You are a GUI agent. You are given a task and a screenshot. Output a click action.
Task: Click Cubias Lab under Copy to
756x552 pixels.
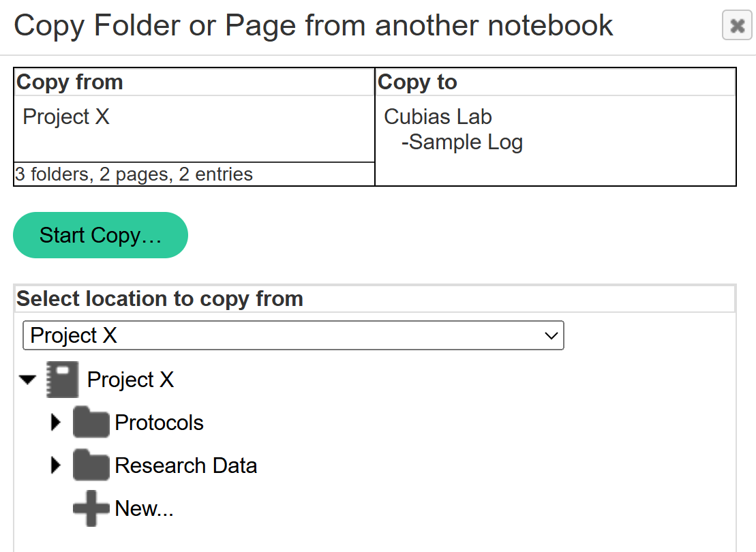[x=438, y=117]
